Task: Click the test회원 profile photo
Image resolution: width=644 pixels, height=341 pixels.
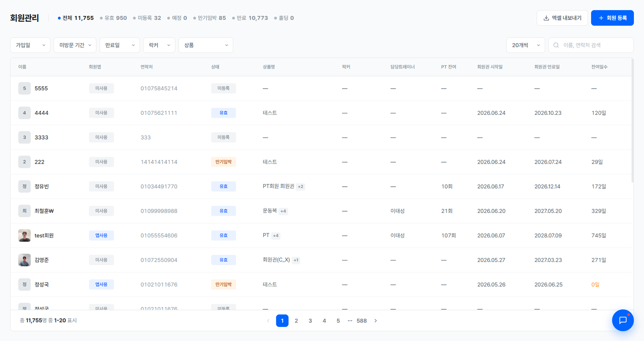Action: (24, 235)
